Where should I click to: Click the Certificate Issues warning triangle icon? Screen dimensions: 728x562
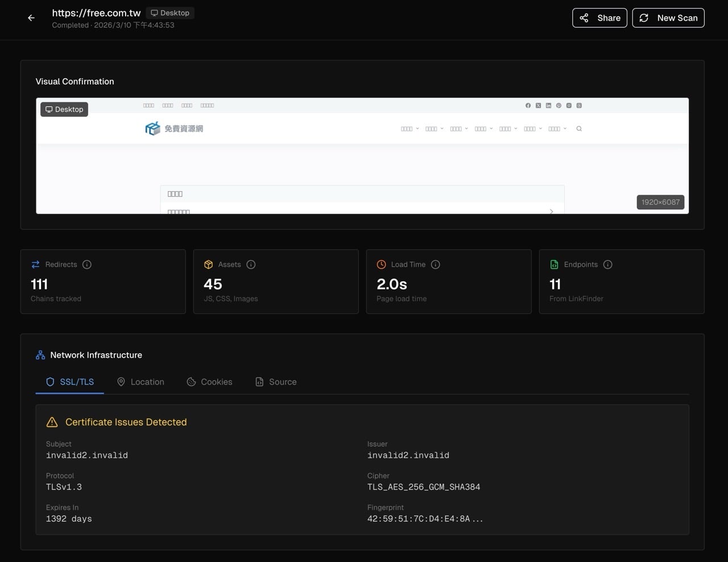(52, 422)
